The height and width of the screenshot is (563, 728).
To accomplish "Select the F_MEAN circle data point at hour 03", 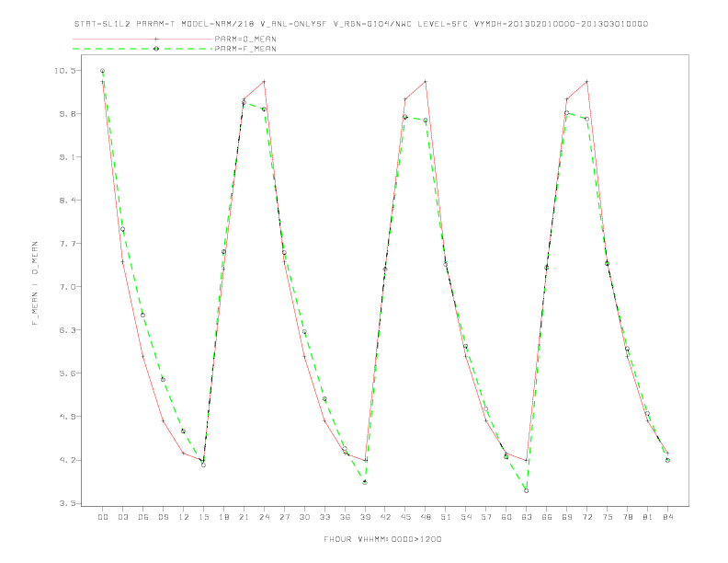I will click(x=122, y=229).
